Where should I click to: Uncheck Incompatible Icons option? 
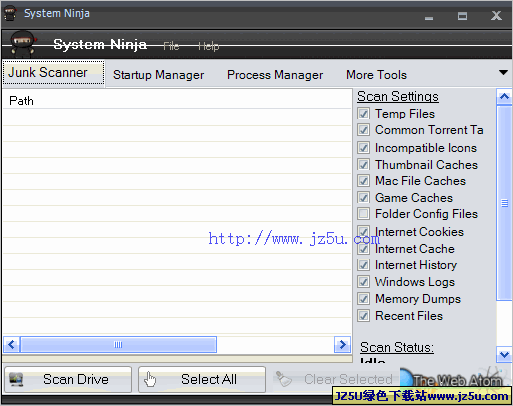363,148
